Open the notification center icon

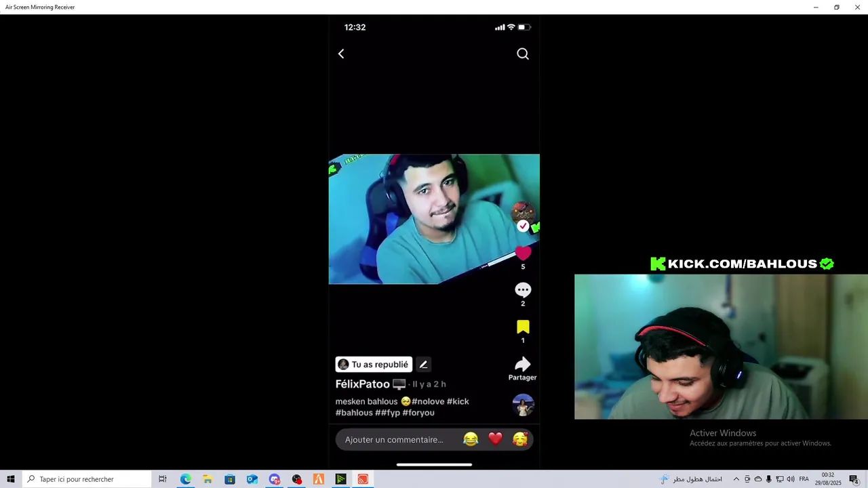[854, 479]
